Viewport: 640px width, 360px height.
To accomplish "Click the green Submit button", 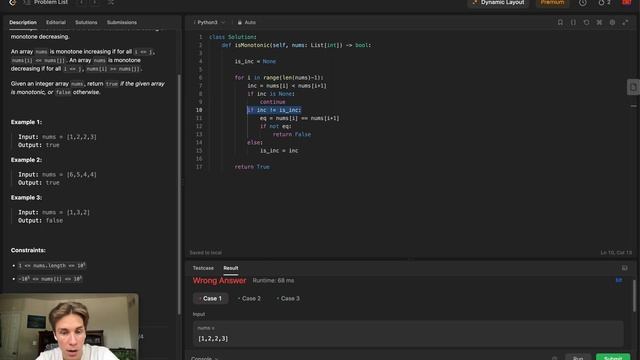I will click(x=613, y=357).
